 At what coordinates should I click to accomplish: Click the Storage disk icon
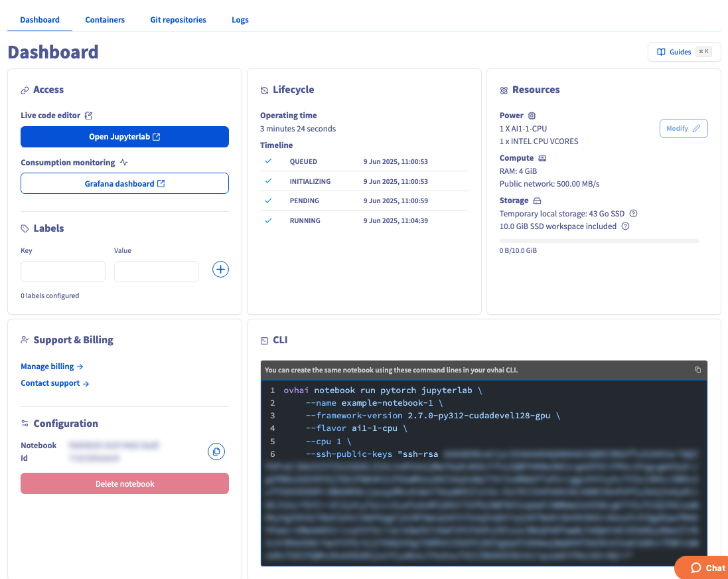tap(537, 201)
